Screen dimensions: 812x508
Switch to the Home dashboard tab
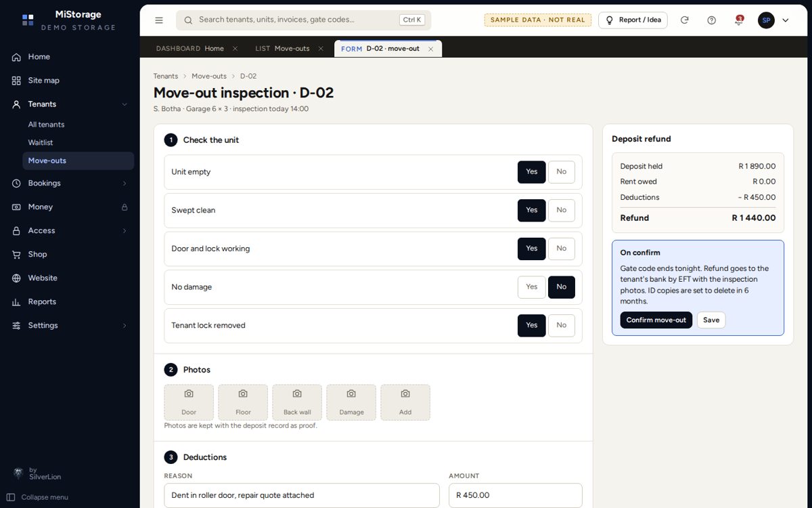tap(190, 49)
